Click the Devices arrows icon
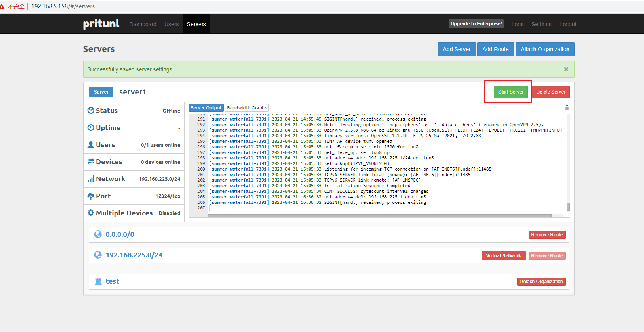644x332 pixels. tap(91, 162)
